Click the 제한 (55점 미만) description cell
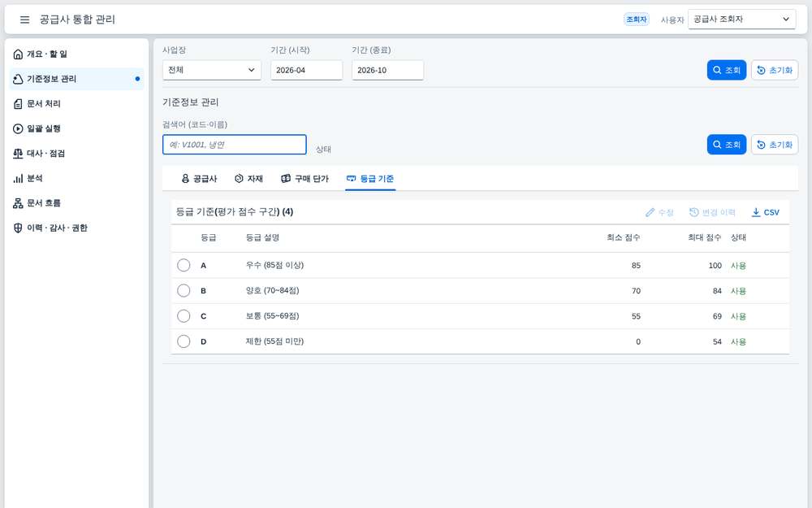Viewport: 812px width, 508px height. tap(274, 341)
